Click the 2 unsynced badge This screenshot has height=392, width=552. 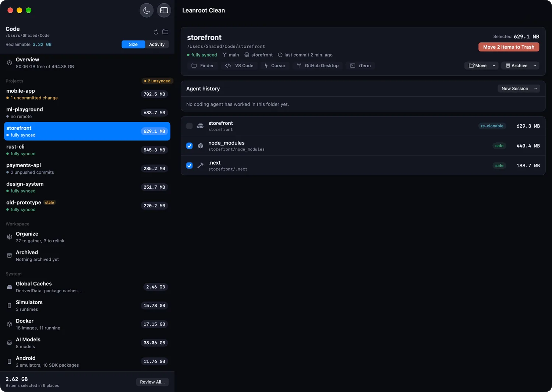tap(157, 81)
